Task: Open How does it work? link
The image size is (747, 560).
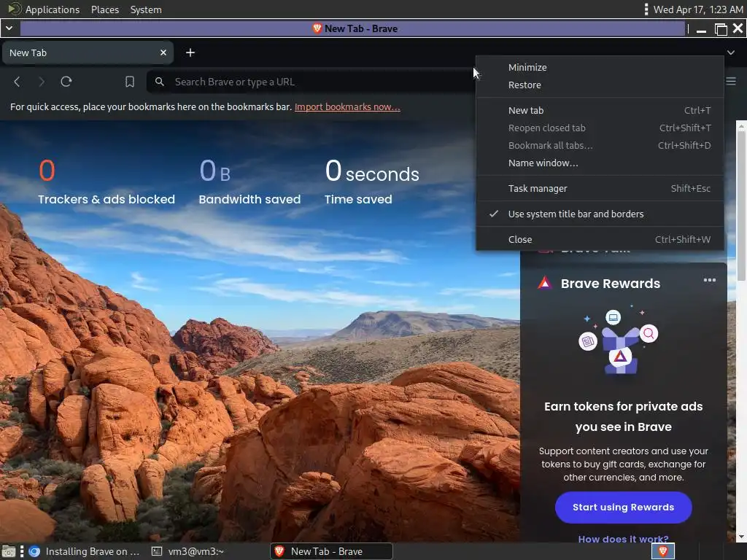Action: 623,539
